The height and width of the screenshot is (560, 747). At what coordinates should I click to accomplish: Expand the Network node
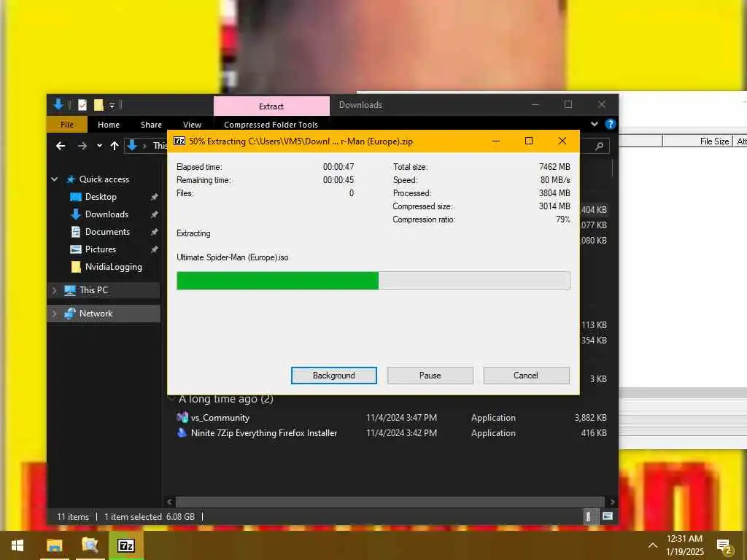pyautogui.click(x=54, y=314)
